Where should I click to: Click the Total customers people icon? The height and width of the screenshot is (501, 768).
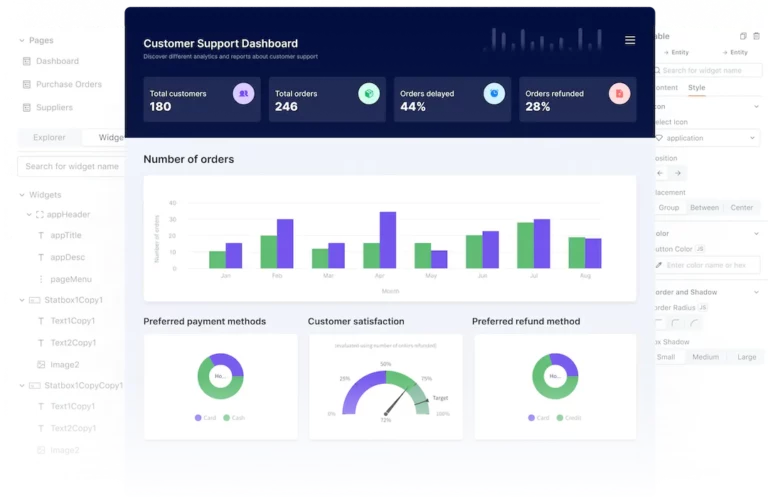(x=243, y=93)
